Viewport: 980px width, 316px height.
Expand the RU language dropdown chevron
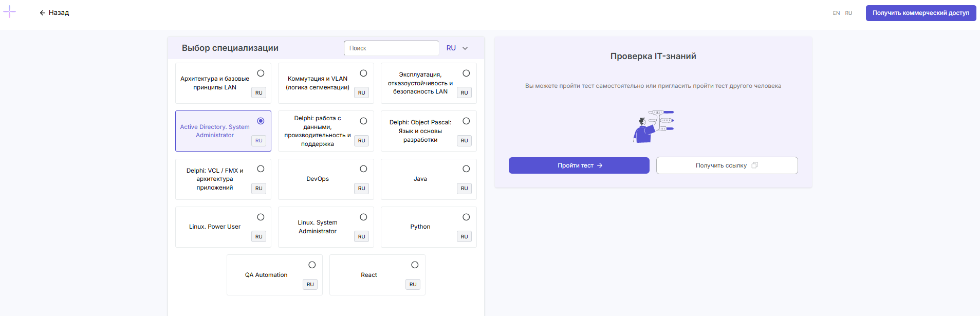(x=465, y=48)
